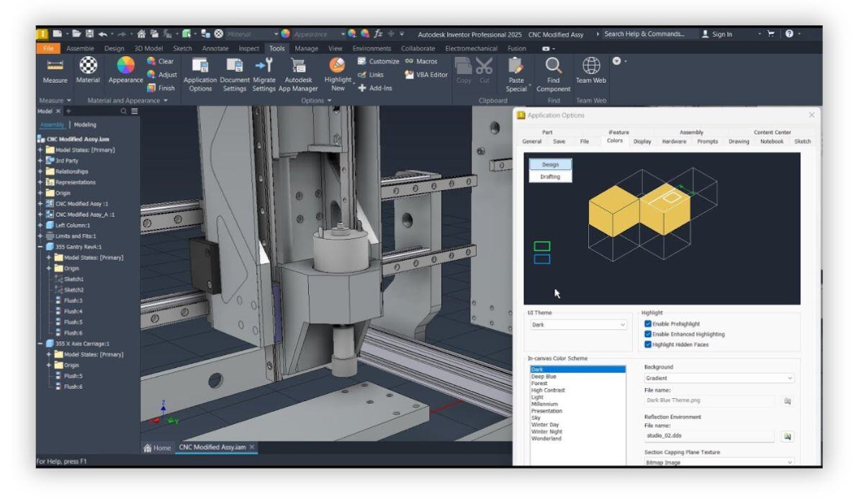The image size is (864, 504).
Task: Select the Adjust appearance tool
Action: pos(161,75)
